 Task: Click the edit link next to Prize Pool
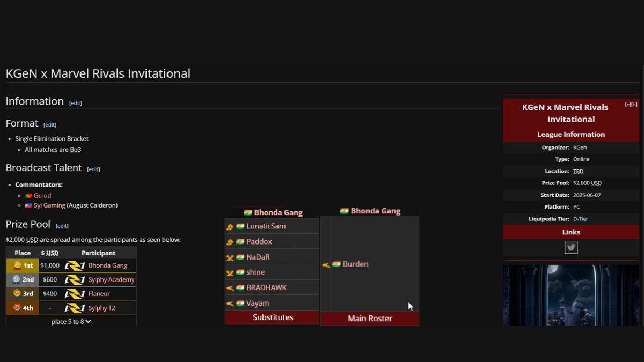pos(62,226)
